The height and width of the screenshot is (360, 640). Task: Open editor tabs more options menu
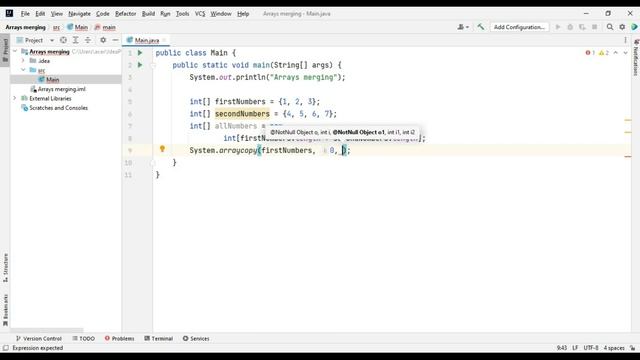pos(625,40)
